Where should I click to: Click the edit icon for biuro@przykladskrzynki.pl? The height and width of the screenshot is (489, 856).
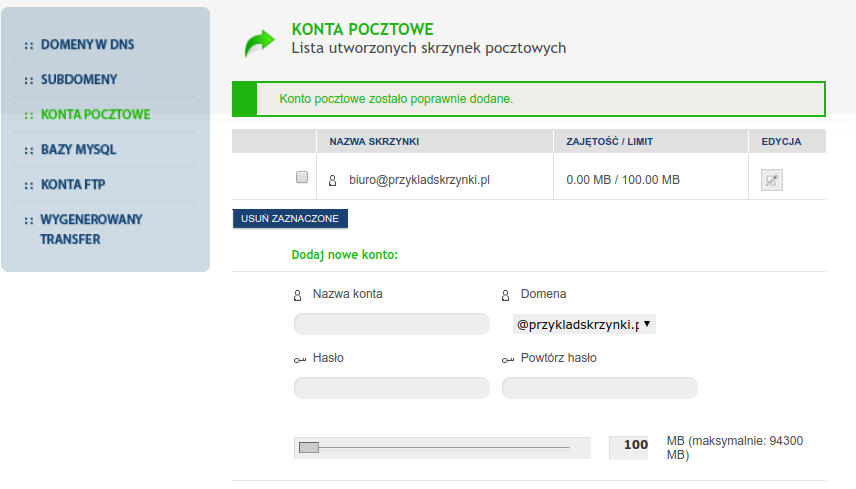[x=771, y=180]
